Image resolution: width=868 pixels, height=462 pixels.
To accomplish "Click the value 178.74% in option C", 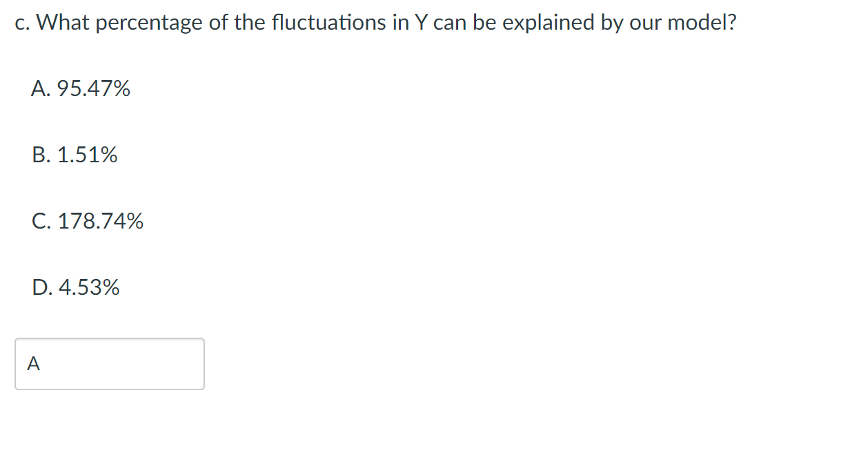I will coord(101,222).
